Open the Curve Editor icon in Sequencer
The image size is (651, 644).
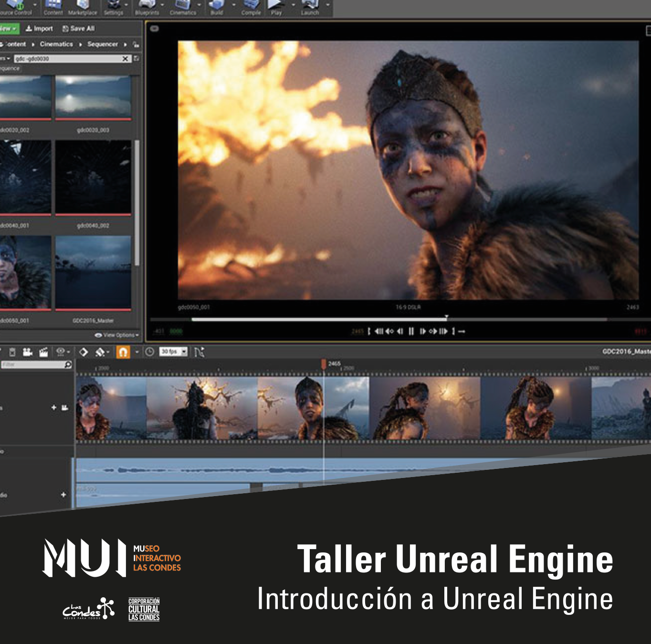pyautogui.click(x=199, y=352)
